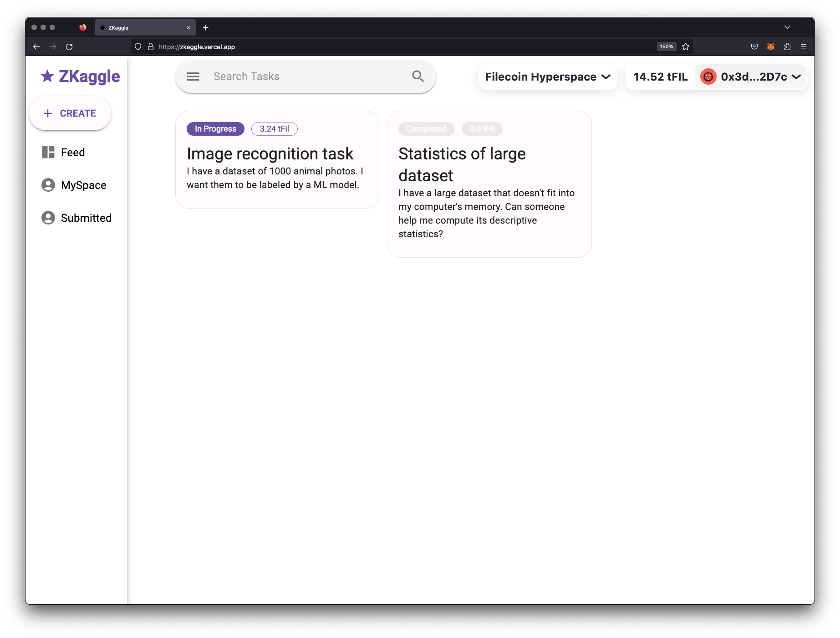The image size is (840, 638).
Task: Open the Pocket save icon
Action: [x=754, y=46]
